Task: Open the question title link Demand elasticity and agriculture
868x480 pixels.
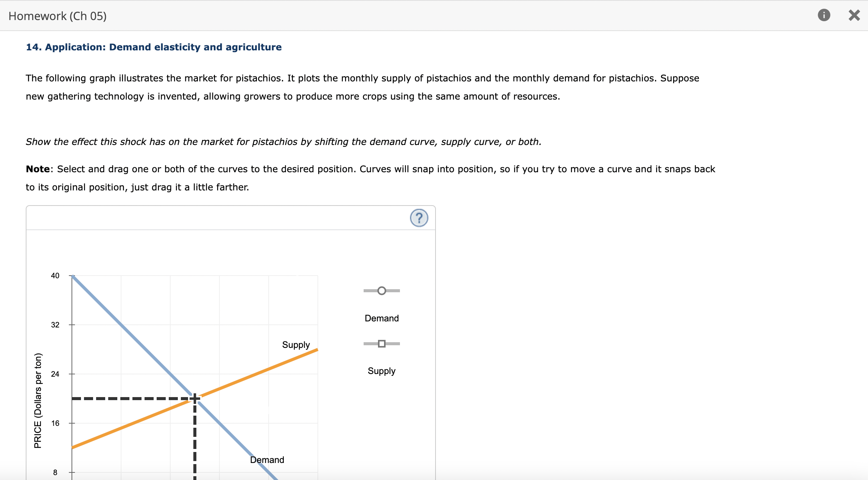Action: point(154,47)
